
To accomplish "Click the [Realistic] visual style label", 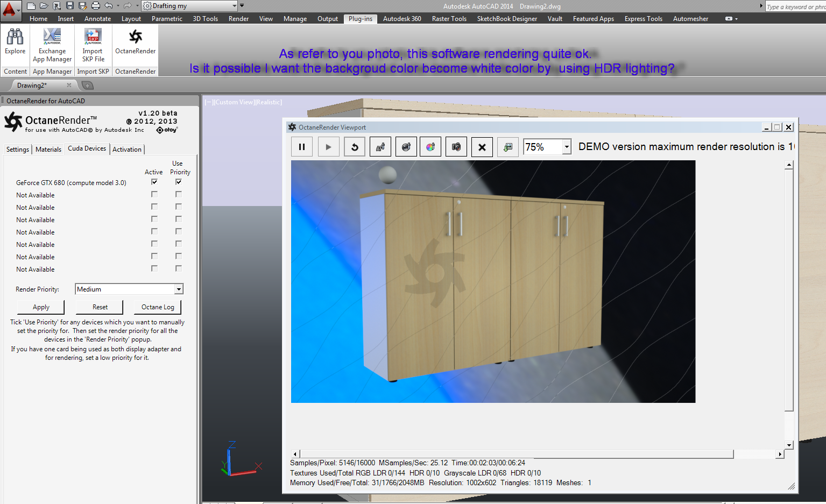I will 267,102.
